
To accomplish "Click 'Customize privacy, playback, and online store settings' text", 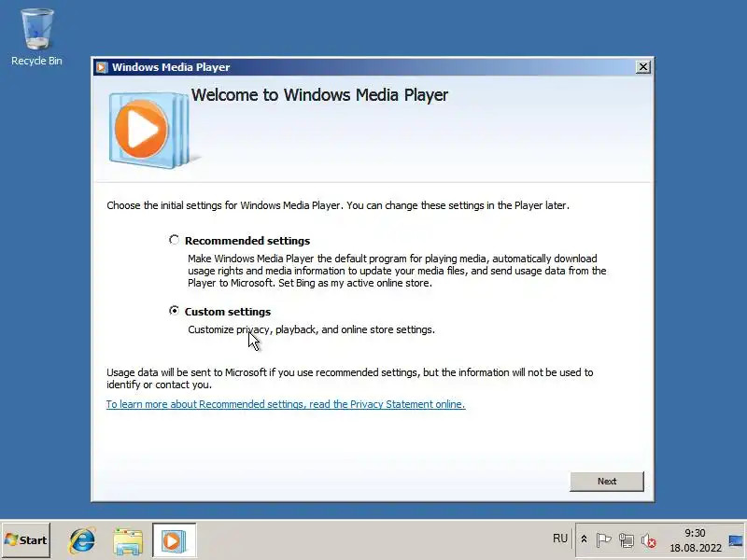I will (x=311, y=329).
